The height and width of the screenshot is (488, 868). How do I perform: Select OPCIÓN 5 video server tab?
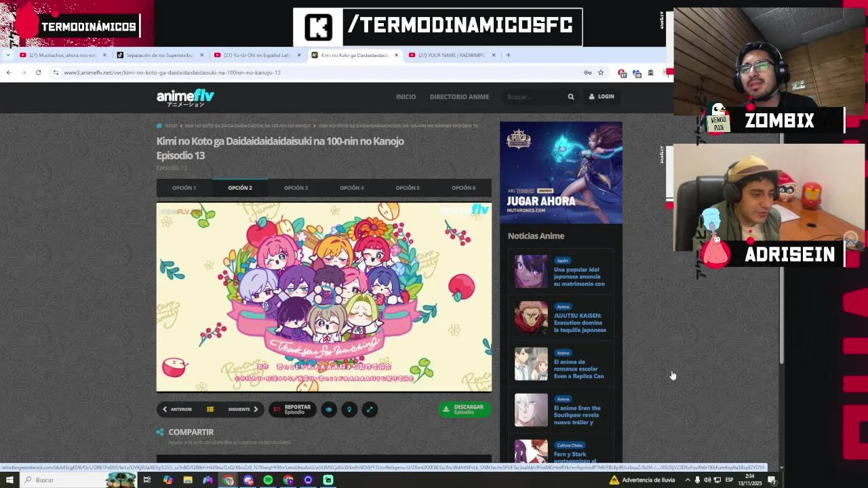coord(408,188)
